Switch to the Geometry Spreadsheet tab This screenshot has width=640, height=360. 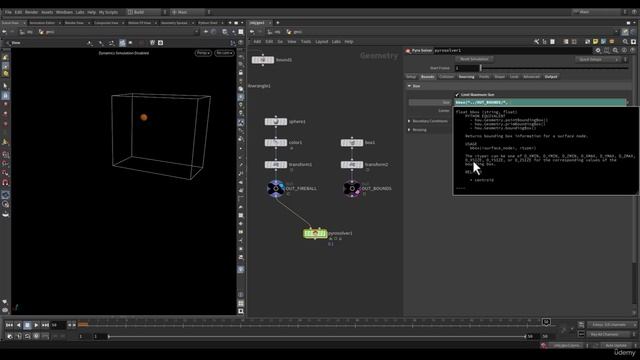pos(174,23)
